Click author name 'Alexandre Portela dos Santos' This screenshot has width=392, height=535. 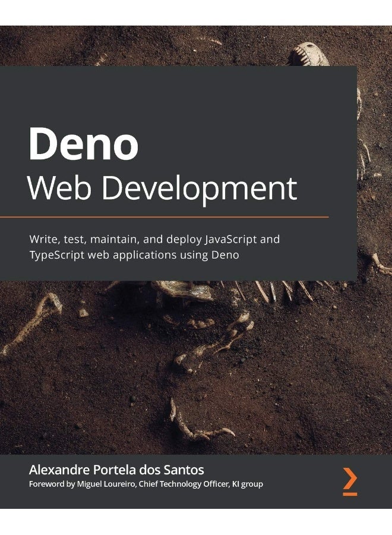116,470
